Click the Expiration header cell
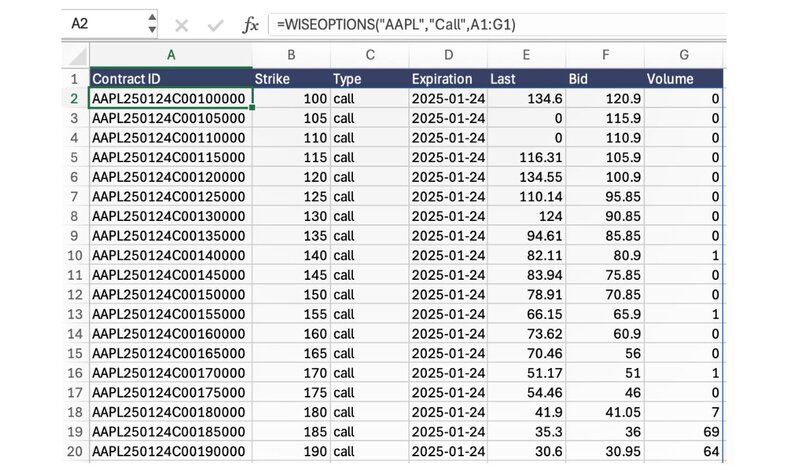788x472 pixels. 447,78
